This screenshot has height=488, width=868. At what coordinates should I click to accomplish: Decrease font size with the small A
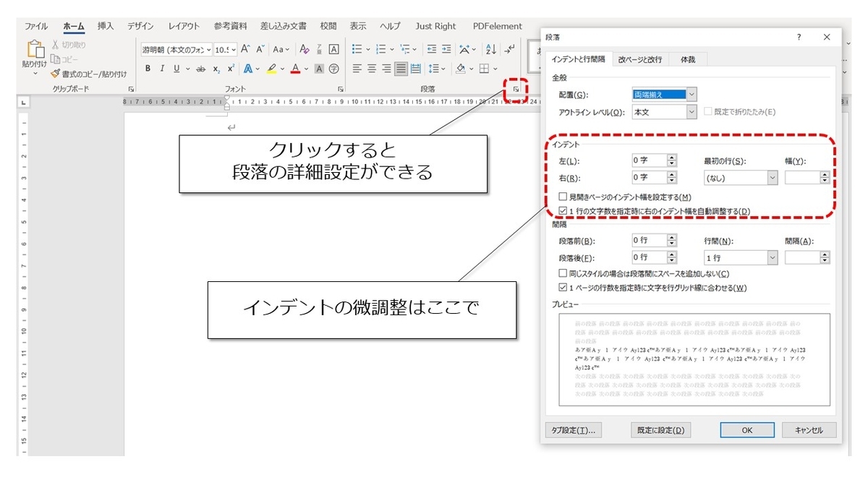pyautogui.click(x=260, y=49)
